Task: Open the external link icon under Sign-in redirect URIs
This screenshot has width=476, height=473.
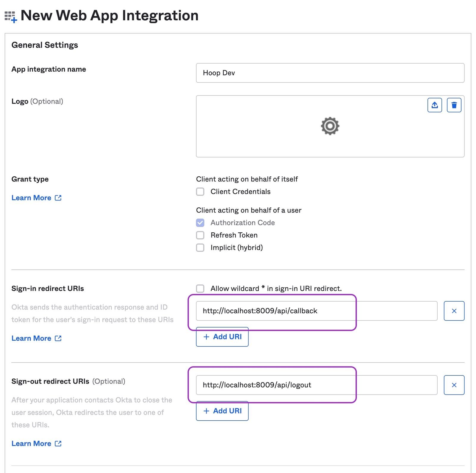Action: (x=58, y=338)
